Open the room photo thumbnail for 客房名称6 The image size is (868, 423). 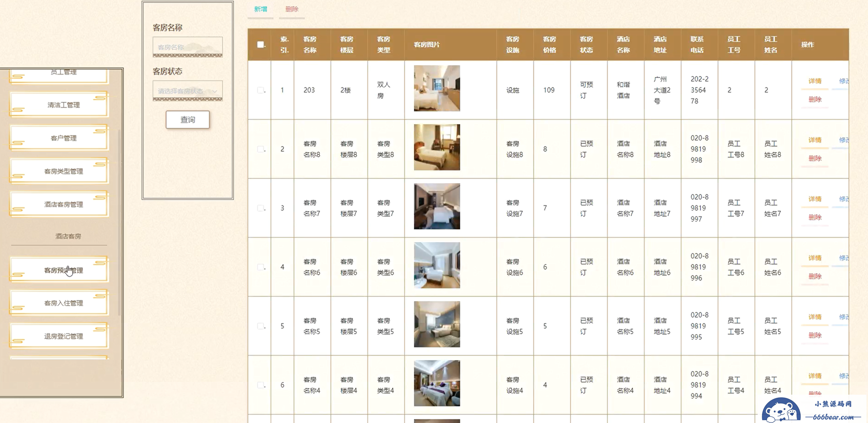click(x=437, y=265)
